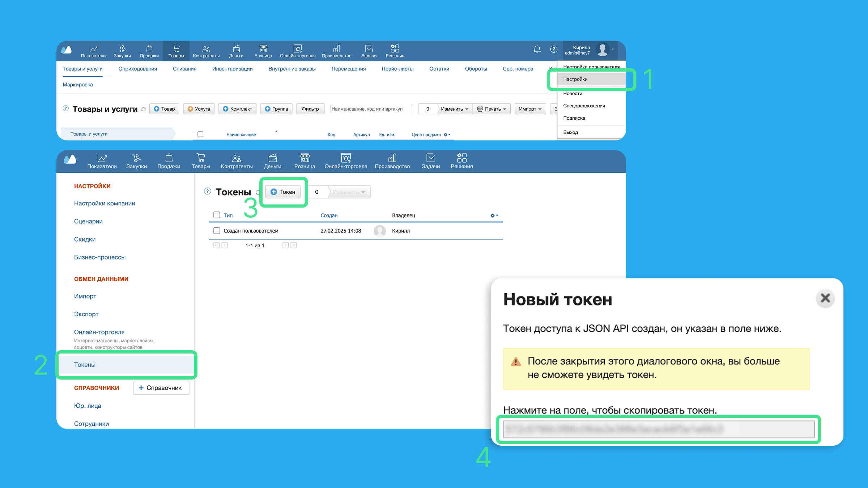The height and width of the screenshot is (488, 868).
Task: Open Показатели in the top navigation bar
Action: click(x=93, y=51)
